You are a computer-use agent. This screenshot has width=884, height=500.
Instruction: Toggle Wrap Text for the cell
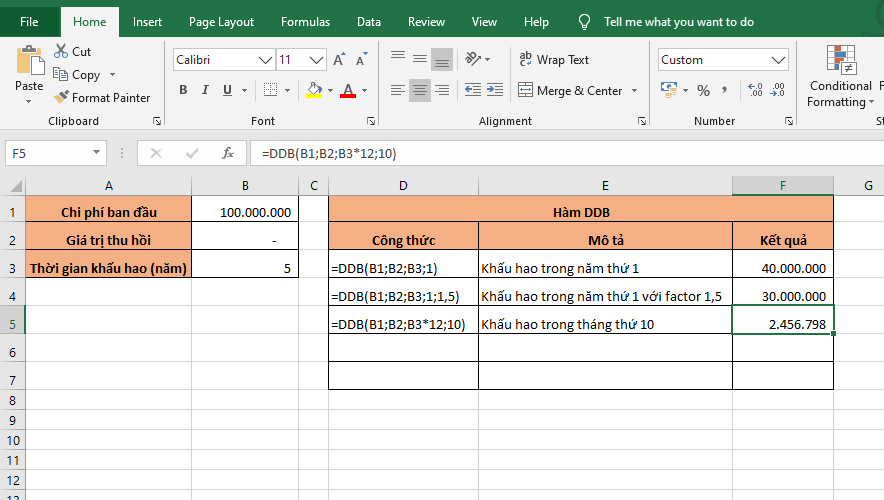[x=554, y=60]
